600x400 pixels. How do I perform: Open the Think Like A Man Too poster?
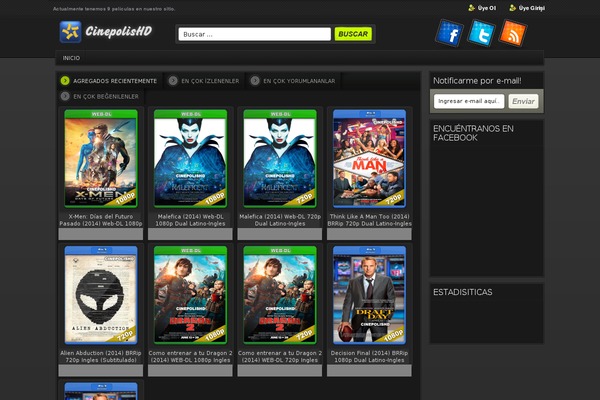click(x=369, y=158)
